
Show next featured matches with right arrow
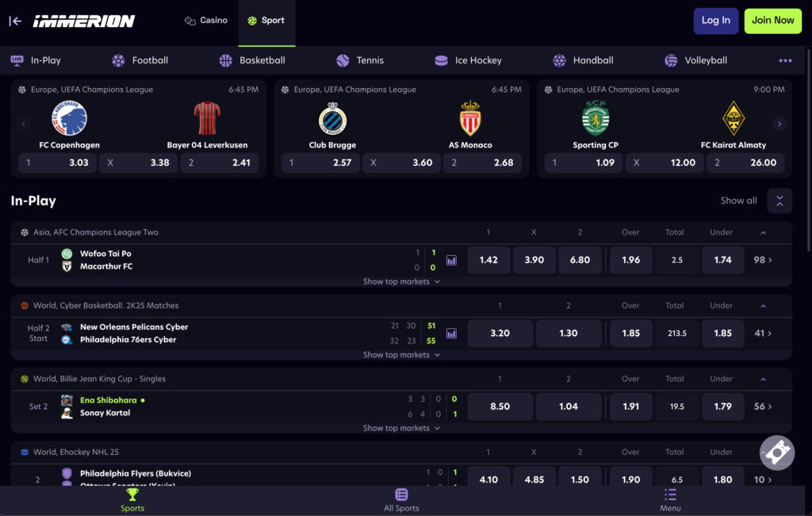[x=779, y=124]
